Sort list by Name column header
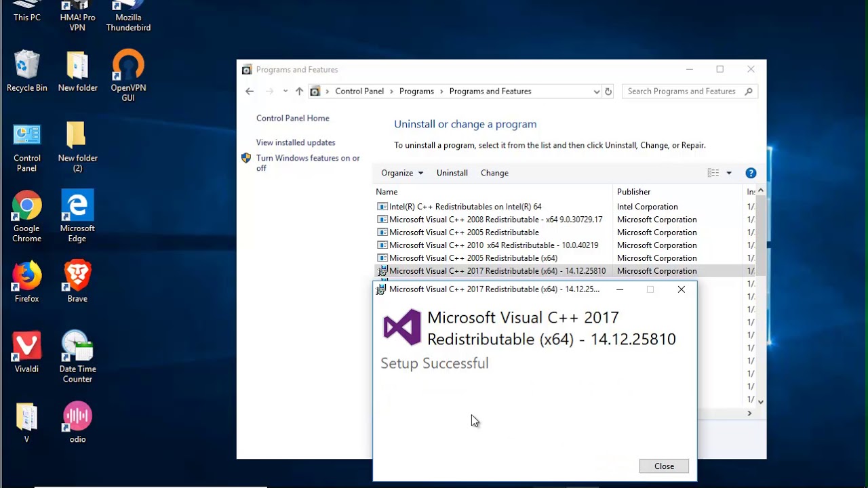This screenshot has height=488, width=868. tap(492, 192)
